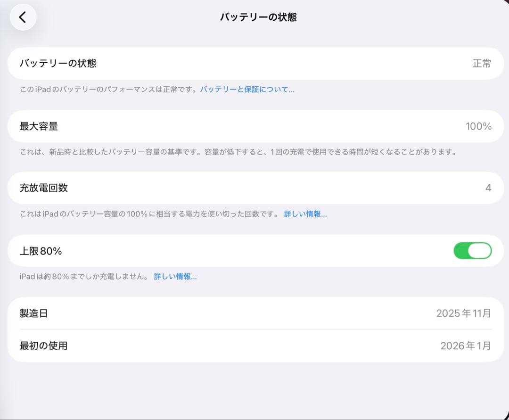Click the 正常 status value
The width and height of the screenshot is (509, 420).
tap(482, 63)
